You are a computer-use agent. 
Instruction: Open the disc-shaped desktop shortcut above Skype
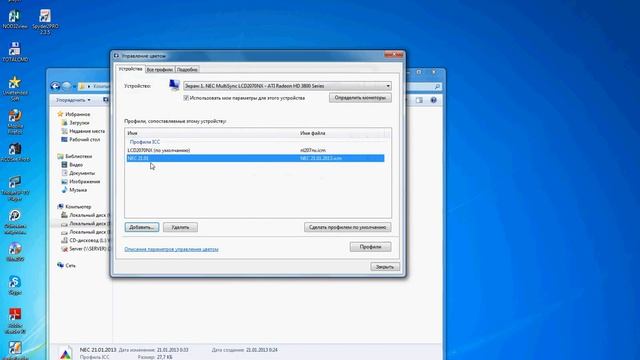(x=15, y=251)
